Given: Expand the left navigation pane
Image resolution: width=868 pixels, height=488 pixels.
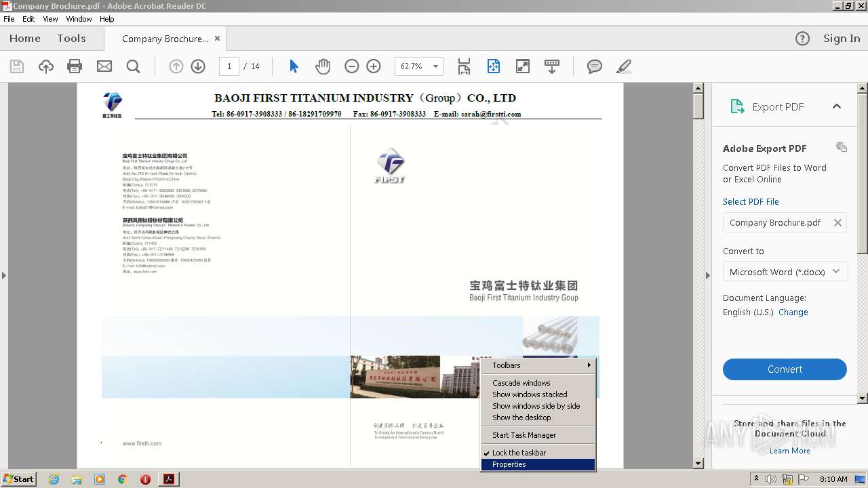Looking at the screenshot, I should pyautogui.click(x=4, y=275).
